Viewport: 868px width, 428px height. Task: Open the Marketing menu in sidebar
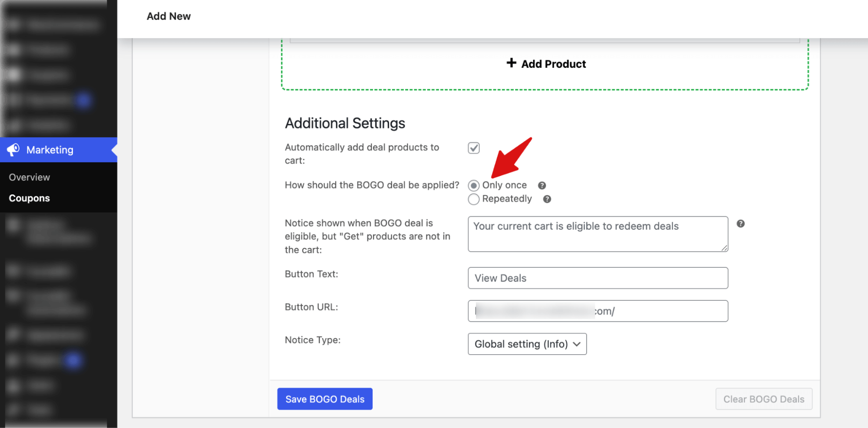pyautogui.click(x=50, y=150)
